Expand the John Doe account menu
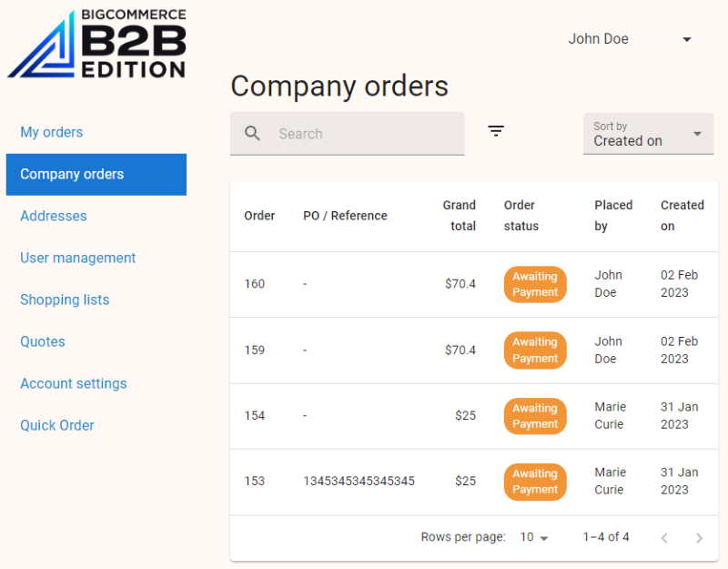Image resolution: width=728 pixels, height=569 pixels. tap(598, 39)
